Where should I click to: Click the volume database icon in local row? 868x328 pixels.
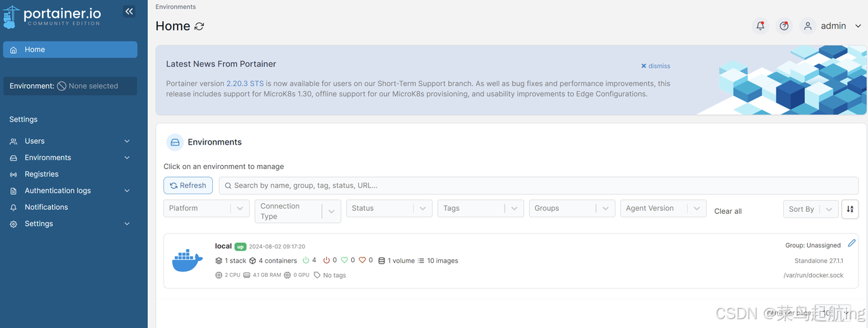pyautogui.click(x=382, y=261)
